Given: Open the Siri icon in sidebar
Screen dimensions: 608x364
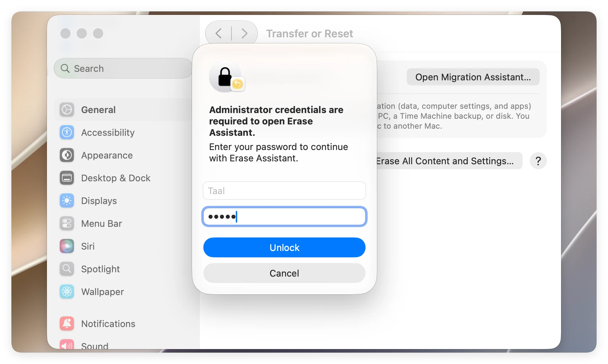Looking at the screenshot, I should pos(67,246).
